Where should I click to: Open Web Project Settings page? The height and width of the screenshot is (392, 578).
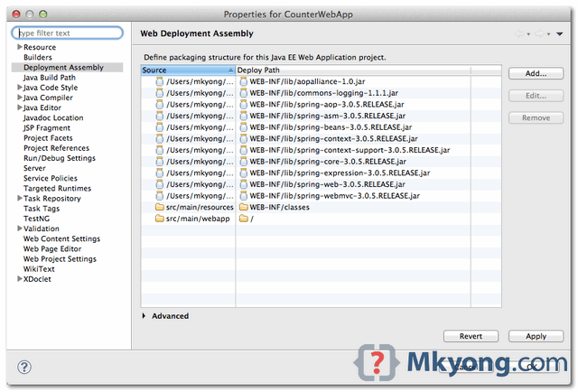pos(60,259)
